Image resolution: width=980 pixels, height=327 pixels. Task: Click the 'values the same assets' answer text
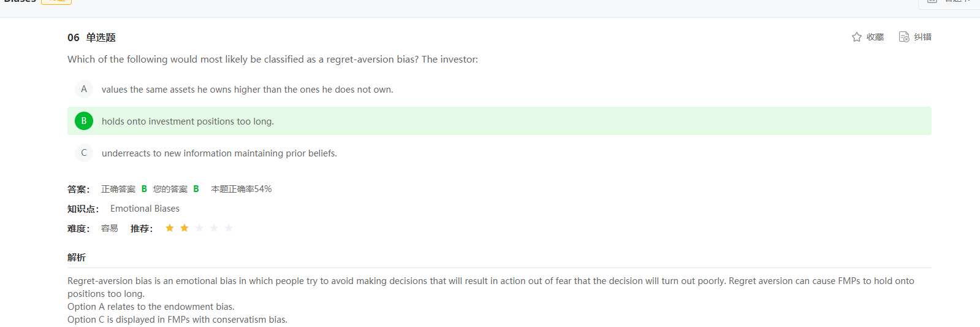pyautogui.click(x=248, y=90)
